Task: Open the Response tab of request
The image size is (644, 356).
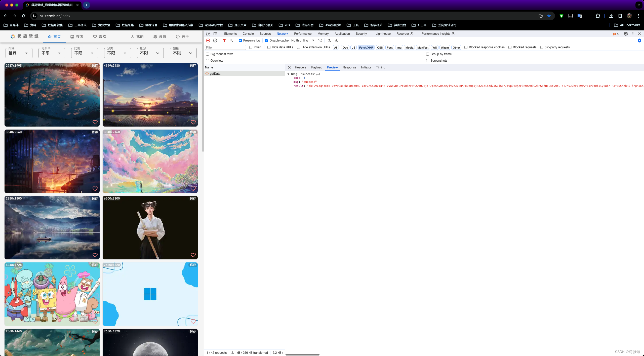Action: click(x=349, y=67)
